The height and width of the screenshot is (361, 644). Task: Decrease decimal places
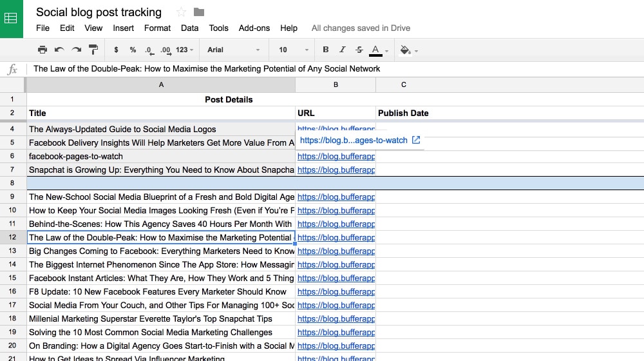point(149,50)
